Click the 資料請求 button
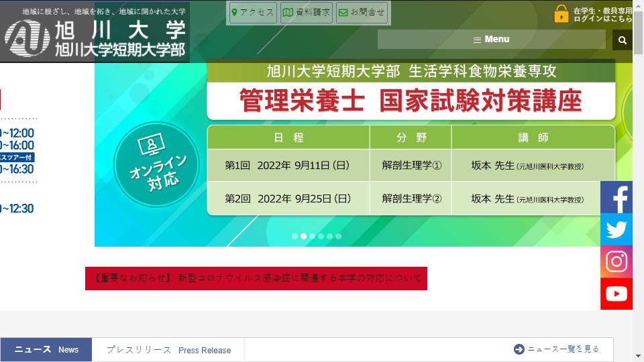Screen dimensions: 644x362 (x=307, y=12)
